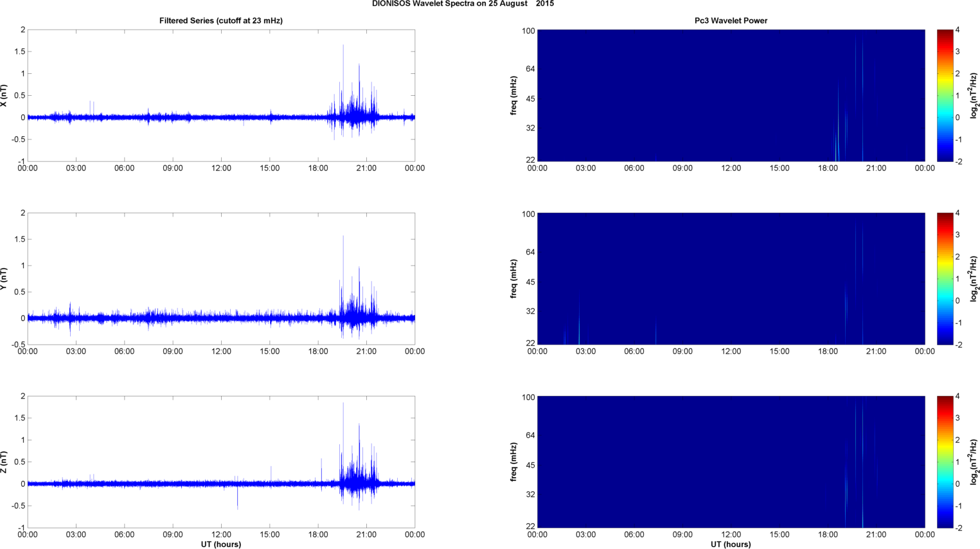Click the '21:00' tick below the top wavelet panel
The image size is (980, 549).
[876, 168]
